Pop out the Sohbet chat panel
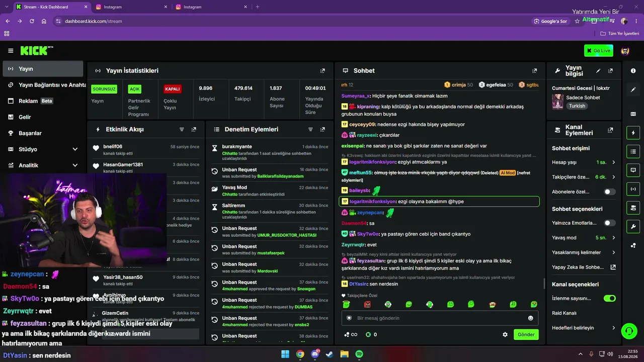The image size is (644, 362). tap(534, 71)
